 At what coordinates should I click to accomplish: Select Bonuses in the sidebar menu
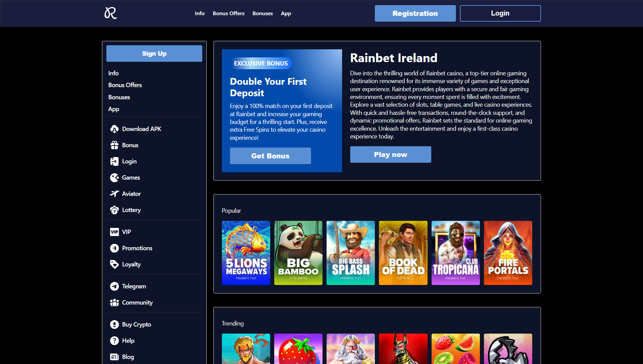119,97
